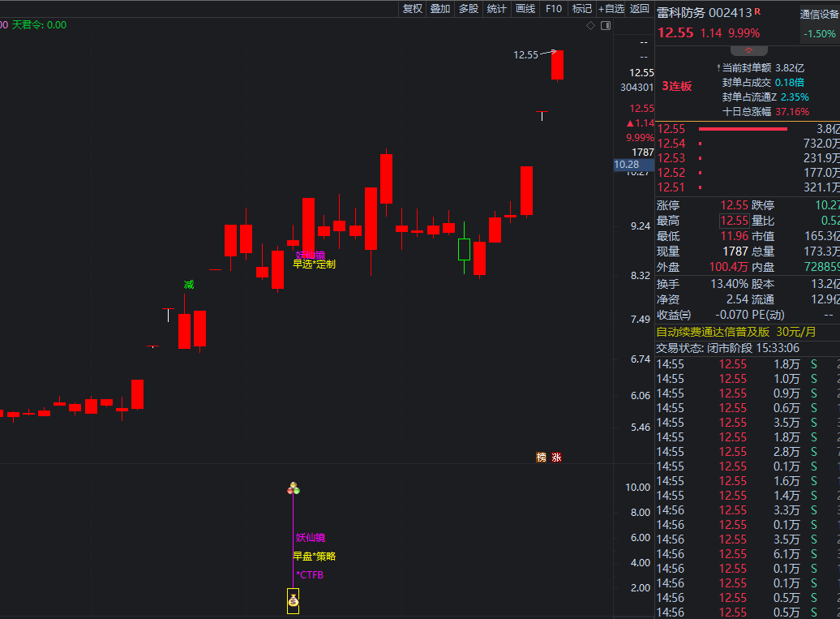Click the green 减 signal marker
The image size is (840, 619).
[189, 285]
